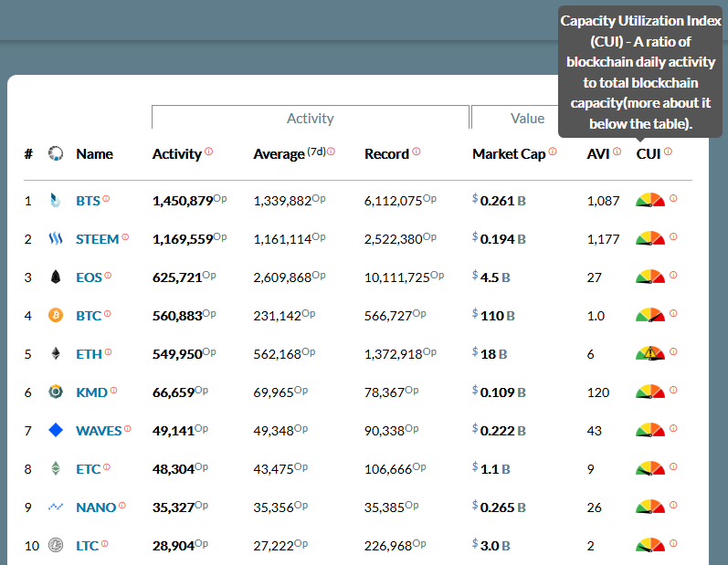Click the info icon next to NANO name

(x=122, y=505)
